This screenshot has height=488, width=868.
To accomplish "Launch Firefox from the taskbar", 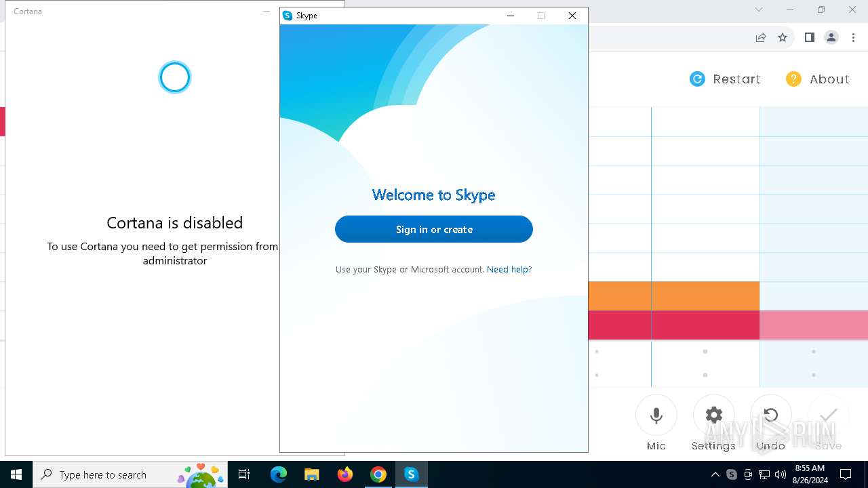I will point(345,474).
